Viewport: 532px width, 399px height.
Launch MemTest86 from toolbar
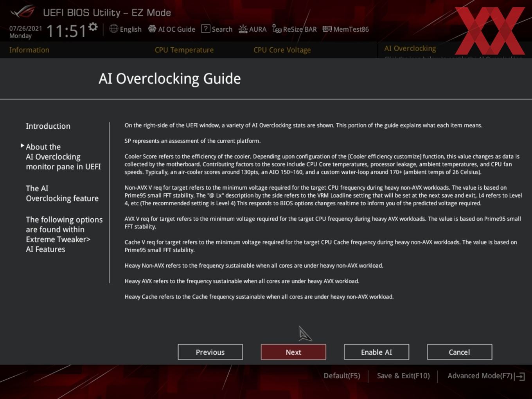[351, 29]
